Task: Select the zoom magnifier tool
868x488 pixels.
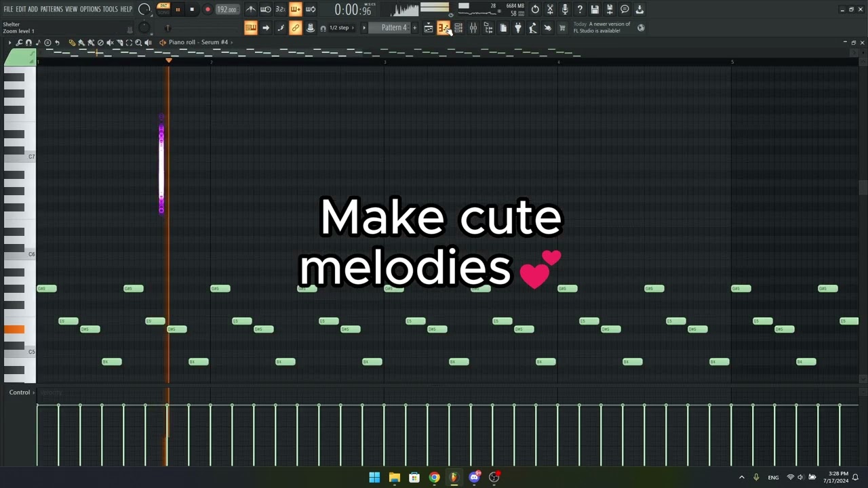Action: tap(138, 42)
